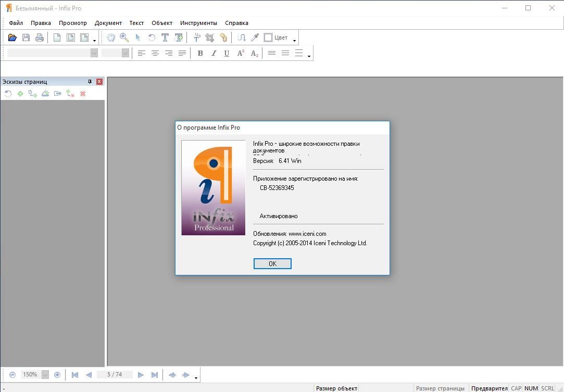Viewport: 564px width, 392px height.
Task: Select the Eyedropper tool
Action: coord(255,37)
